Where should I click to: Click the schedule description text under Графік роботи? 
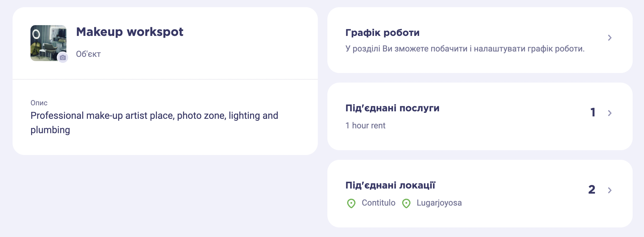pyautogui.click(x=465, y=49)
